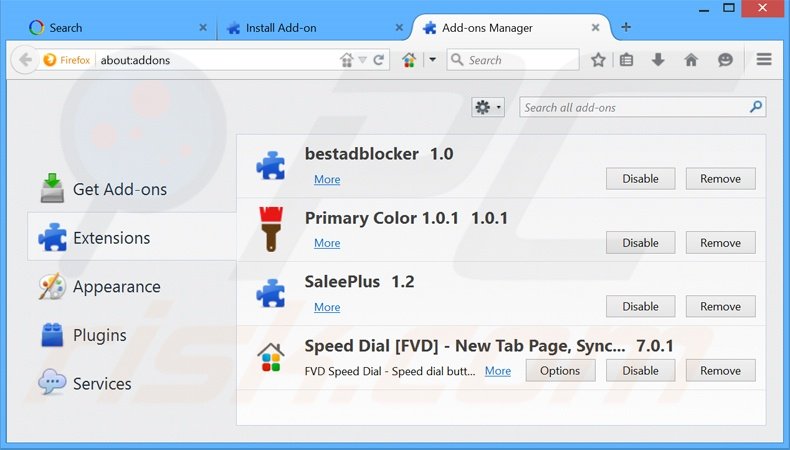Click the home icon inside the address bar
The height and width of the screenshot is (450, 790).
coord(347,60)
